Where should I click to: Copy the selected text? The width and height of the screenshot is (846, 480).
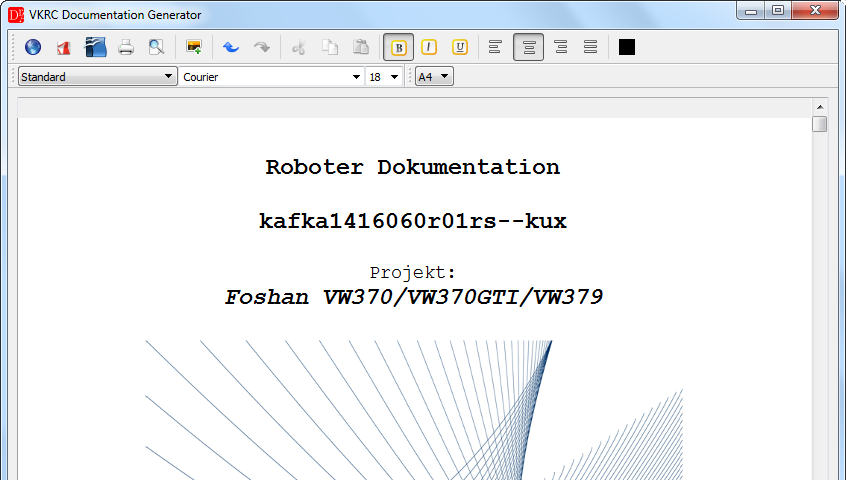(x=330, y=47)
